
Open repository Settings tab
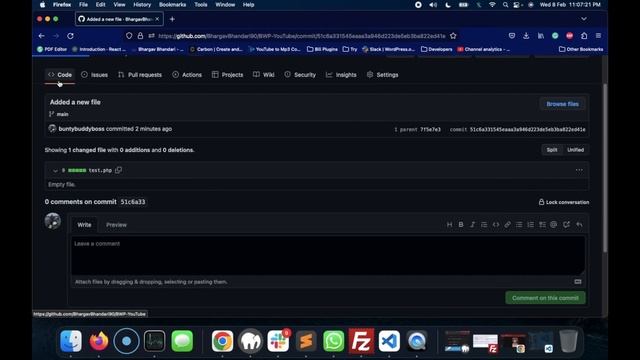[382, 75]
